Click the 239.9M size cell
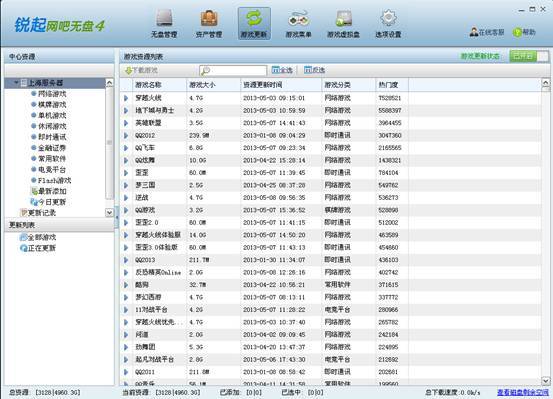Image resolution: width=553 pixels, height=399 pixels. pyautogui.click(x=199, y=135)
